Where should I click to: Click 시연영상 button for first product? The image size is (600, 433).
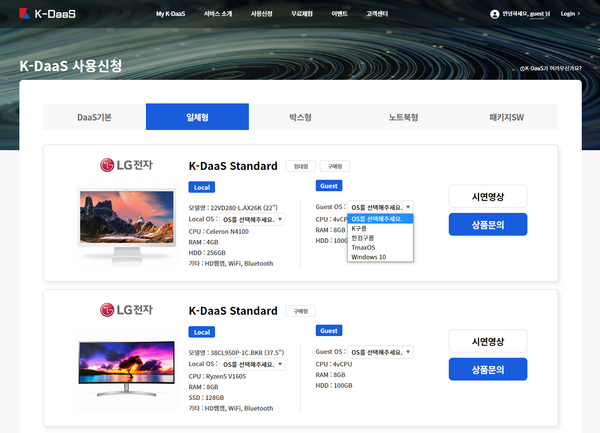click(x=488, y=197)
